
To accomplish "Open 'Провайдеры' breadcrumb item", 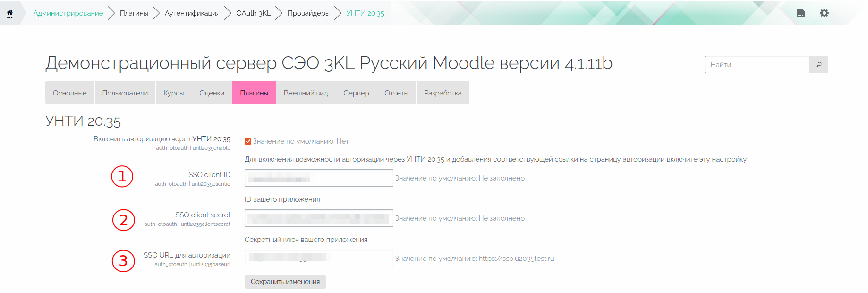I will pyautogui.click(x=308, y=13).
